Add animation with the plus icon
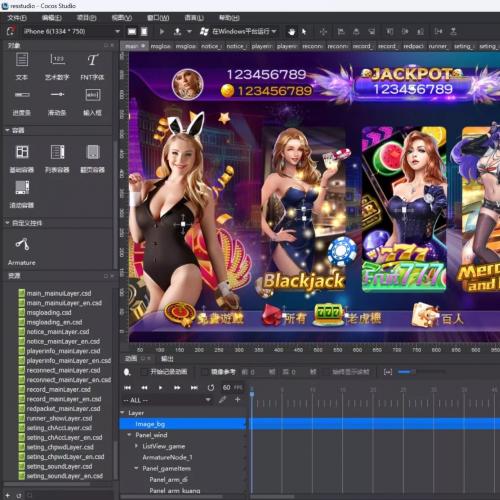This screenshot has width=500, height=500. point(238,399)
